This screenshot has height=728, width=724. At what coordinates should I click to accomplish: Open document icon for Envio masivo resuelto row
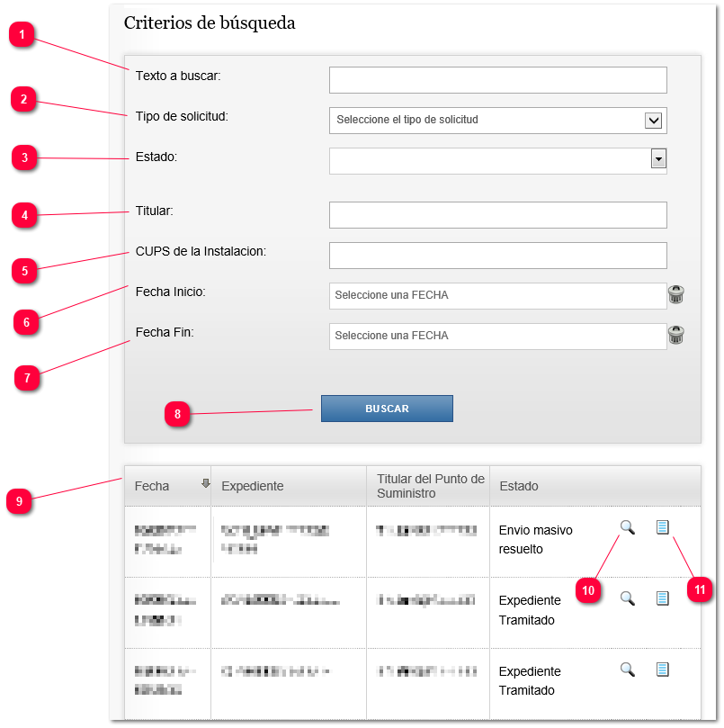pyautogui.click(x=662, y=527)
